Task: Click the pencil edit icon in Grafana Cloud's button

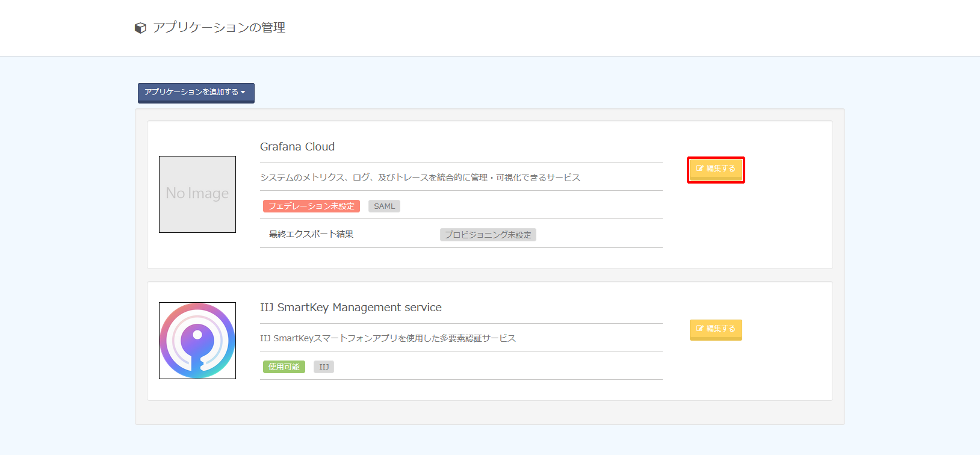Action: click(x=699, y=169)
